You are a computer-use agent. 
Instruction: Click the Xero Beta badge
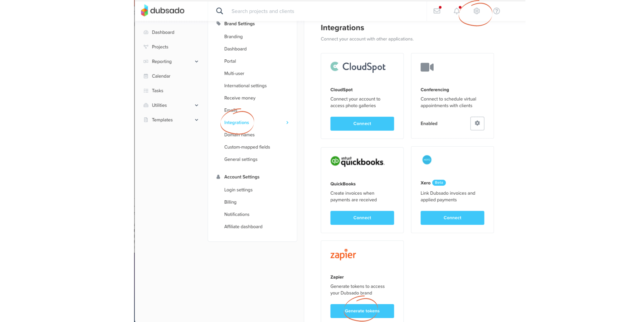click(x=439, y=182)
